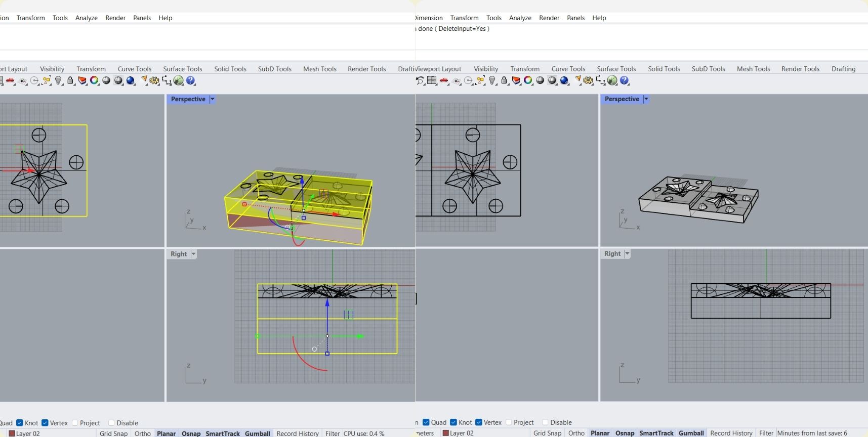The image size is (868, 437).
Task: Open Perspective viewport dropdown arrow in right window
Action: point(646,99)
